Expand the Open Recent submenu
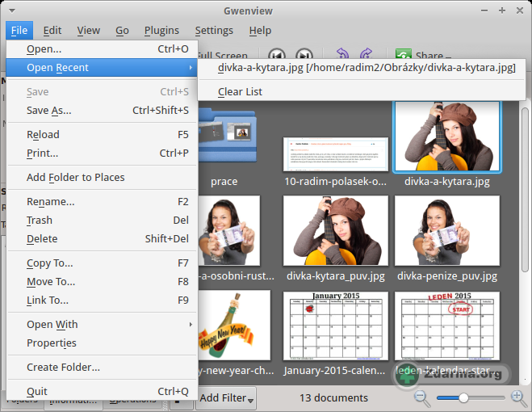Screen dimensions: 532x412 click(x=102, y=67)
